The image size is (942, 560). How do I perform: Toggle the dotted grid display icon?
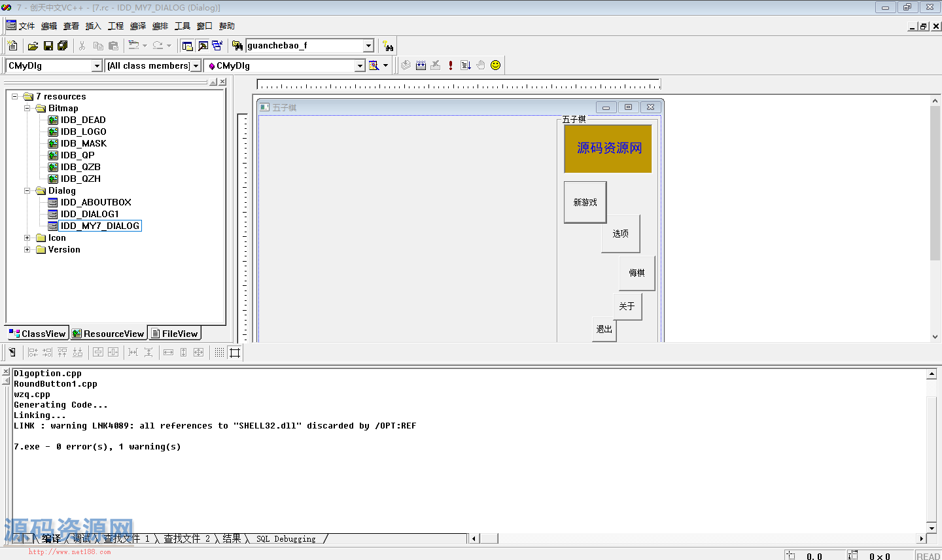(x=219, y=353)
